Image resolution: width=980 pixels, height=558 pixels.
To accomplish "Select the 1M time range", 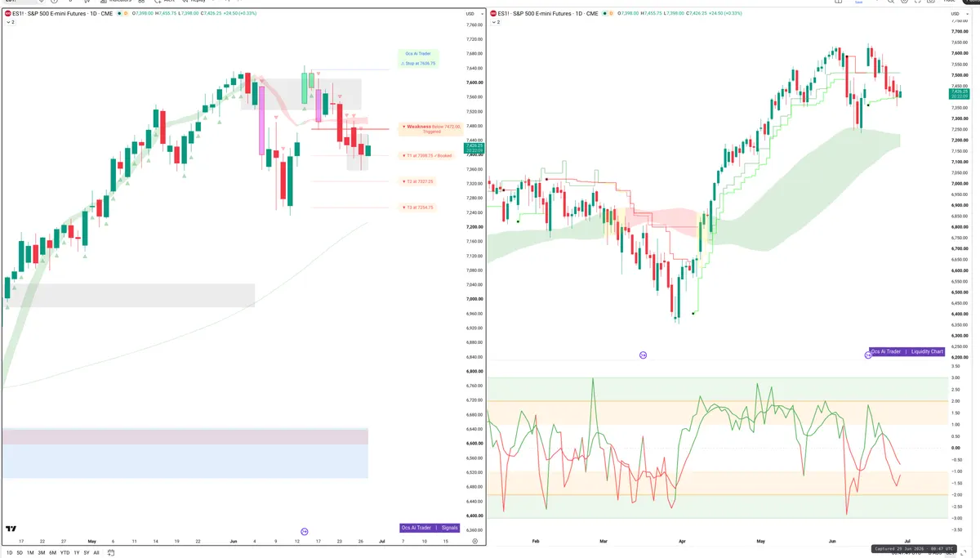I will click(x=30, y=552).
